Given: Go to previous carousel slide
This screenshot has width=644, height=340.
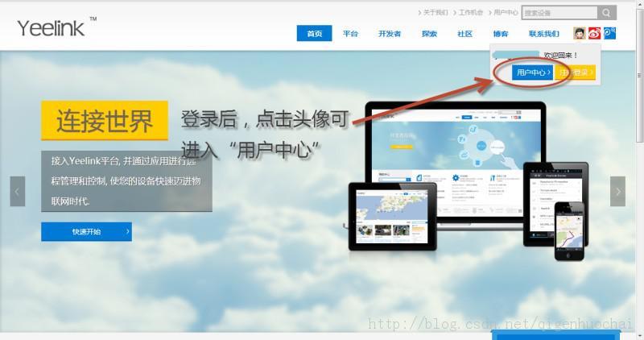Looking at the screenshot, I should pyautogui.click(x=18, y=191).
